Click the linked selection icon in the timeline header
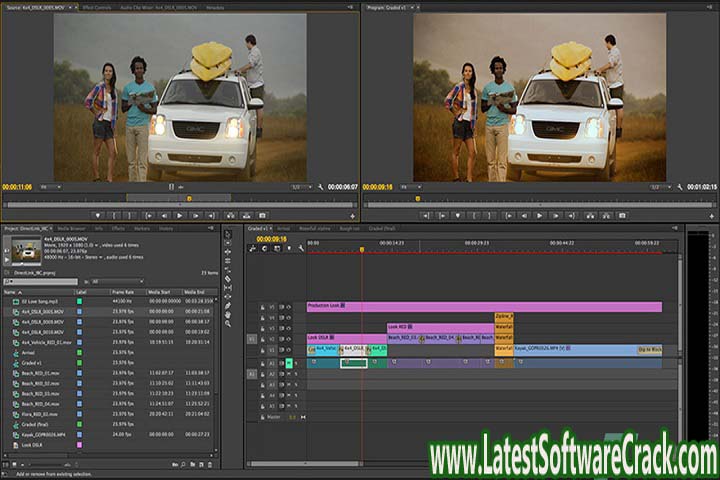 [277, 248]
